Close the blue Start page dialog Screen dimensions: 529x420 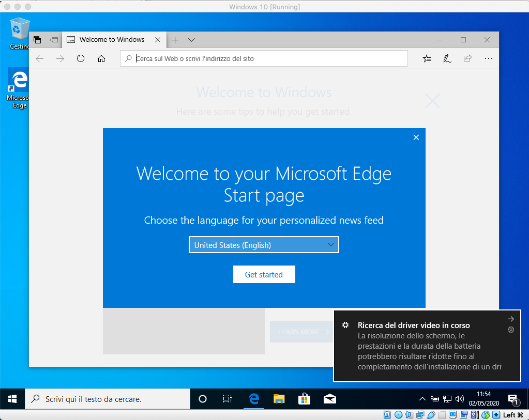pos(416,137)
